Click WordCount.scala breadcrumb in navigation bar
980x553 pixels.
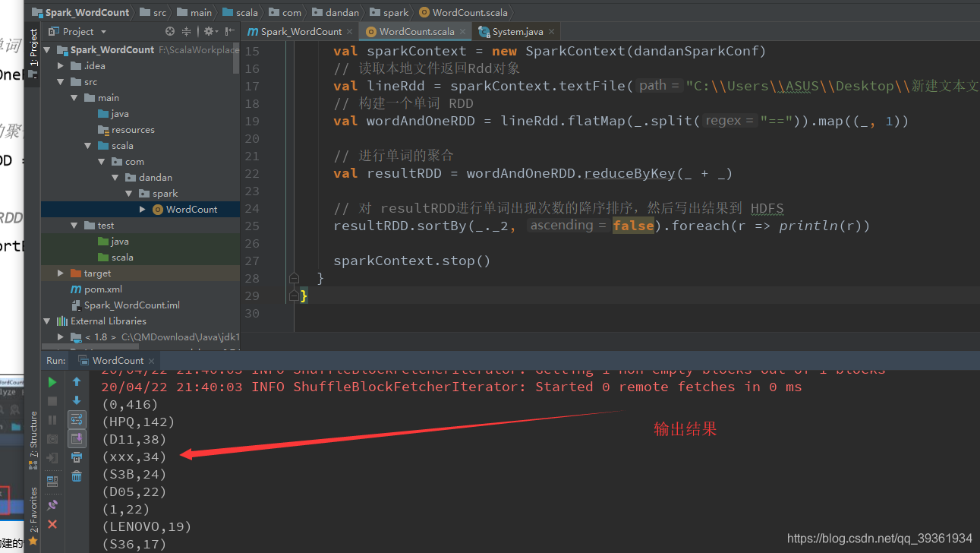point(463,13)
